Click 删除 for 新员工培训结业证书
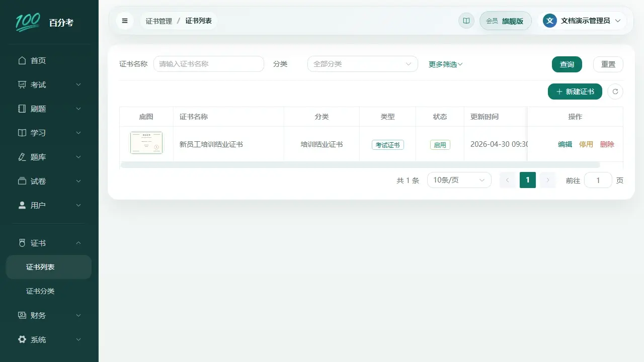Viewport: 644px width, 362px height. tap(607, 144)
